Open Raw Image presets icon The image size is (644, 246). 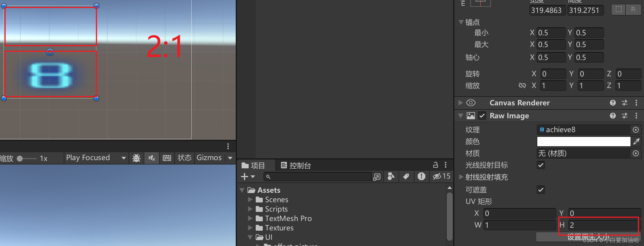click(x=625, y=116)
